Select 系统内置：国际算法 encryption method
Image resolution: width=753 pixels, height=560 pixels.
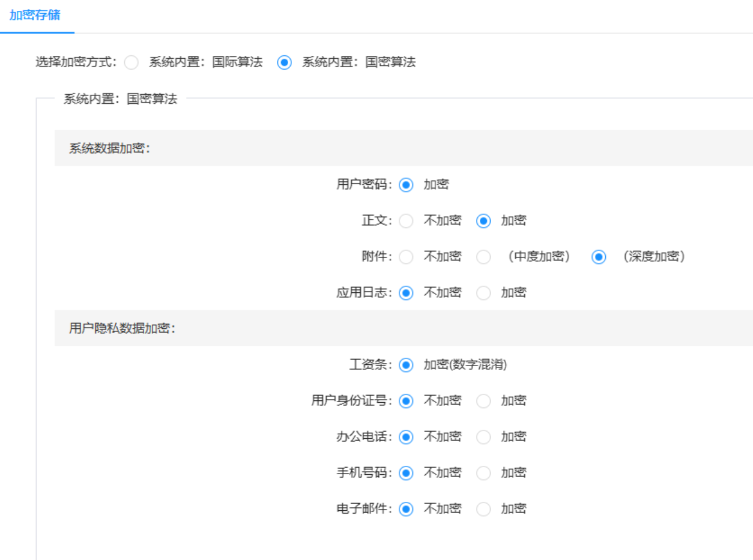(x=132, y=62)
